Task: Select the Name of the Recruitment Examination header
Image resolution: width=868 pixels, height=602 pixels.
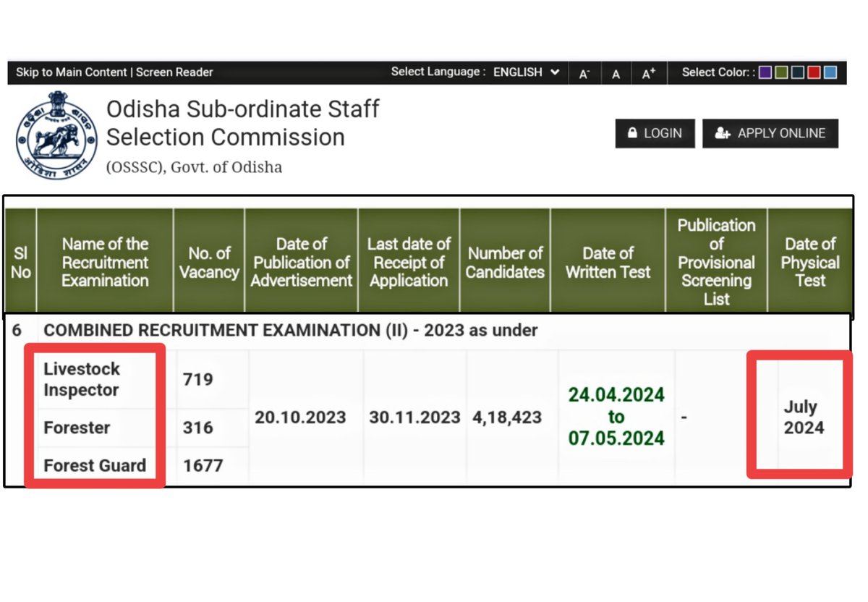Action: tap(105, 261)
